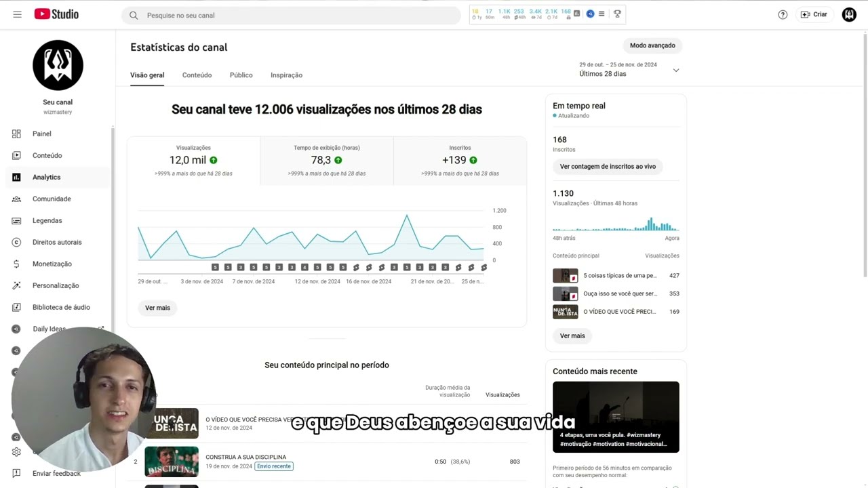
Task: Click the trophy icon in extension toolbar
Action: pyautogui.click(x=617, y=14)
